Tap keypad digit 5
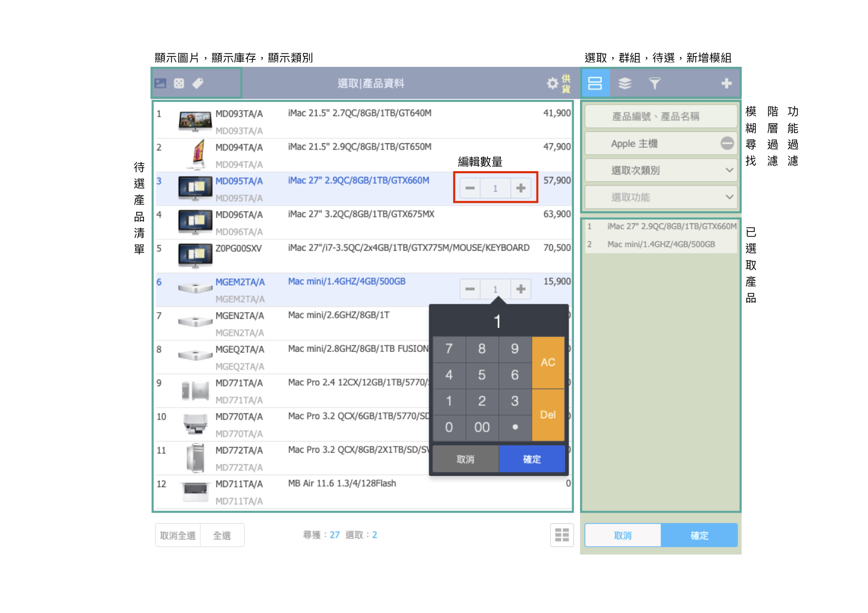868x613 pixels. pos(482,376)
